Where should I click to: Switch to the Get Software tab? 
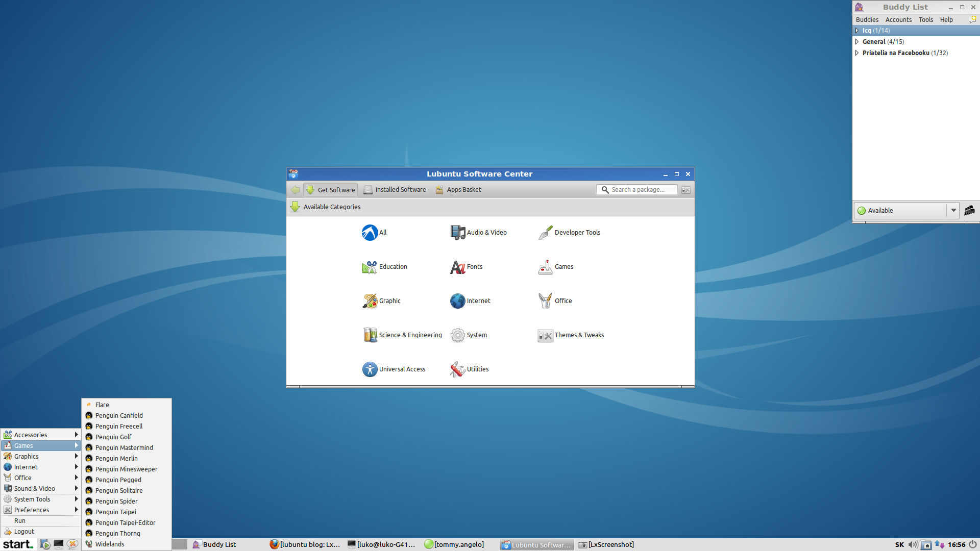point(330,190)
